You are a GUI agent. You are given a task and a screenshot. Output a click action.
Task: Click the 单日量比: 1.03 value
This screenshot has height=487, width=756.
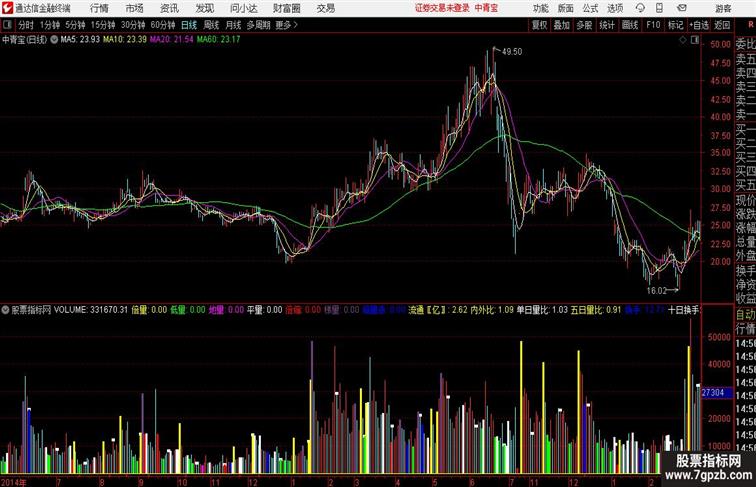542,310
